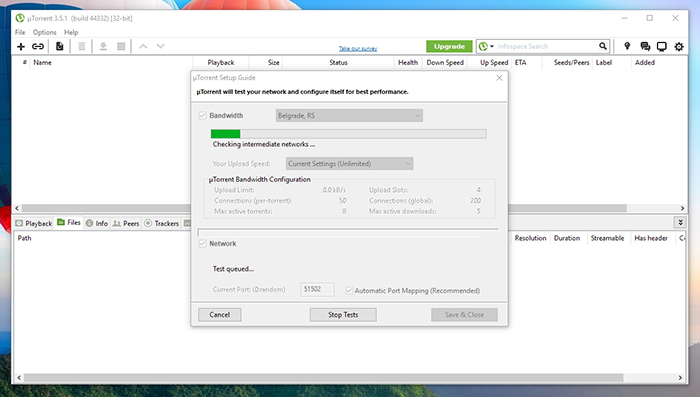Click the Remove Torrent trash icon
700x397 pixels.
click(x=82, y=46)
